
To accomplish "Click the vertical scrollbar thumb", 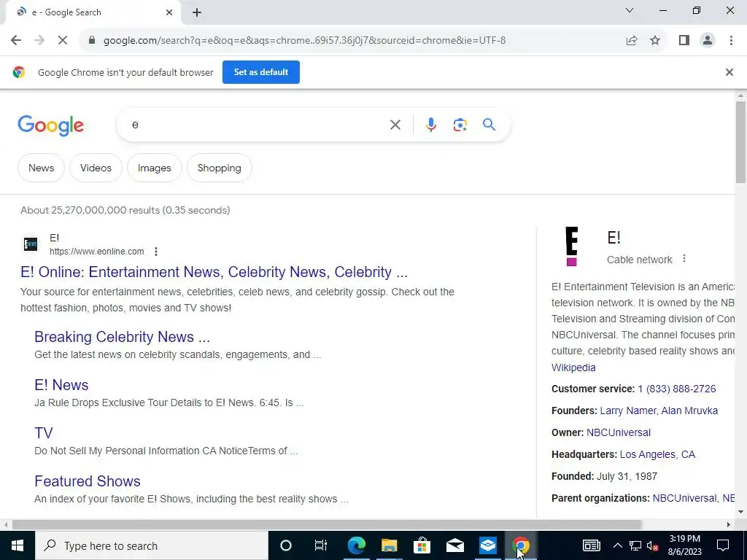I will click(x=740, y=142).
